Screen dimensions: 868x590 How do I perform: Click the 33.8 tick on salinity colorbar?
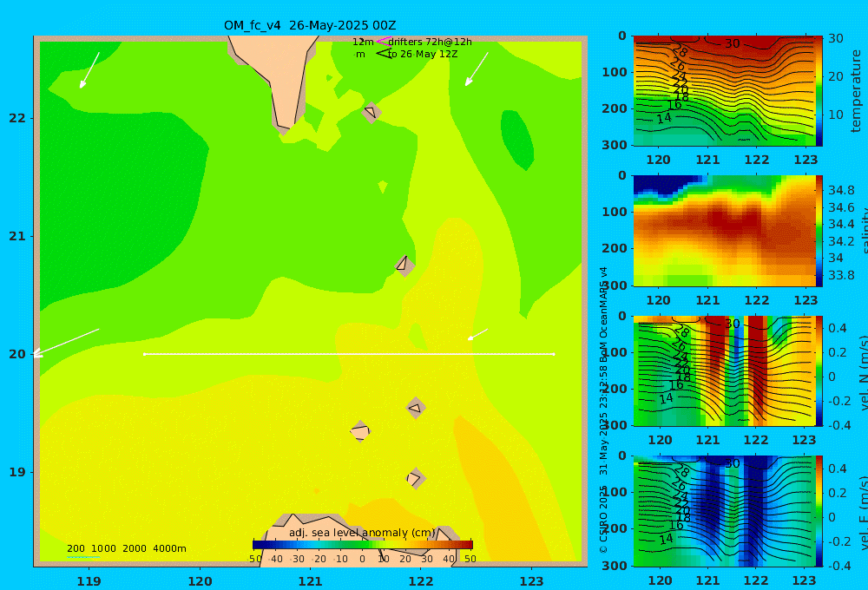pos(841,275)
